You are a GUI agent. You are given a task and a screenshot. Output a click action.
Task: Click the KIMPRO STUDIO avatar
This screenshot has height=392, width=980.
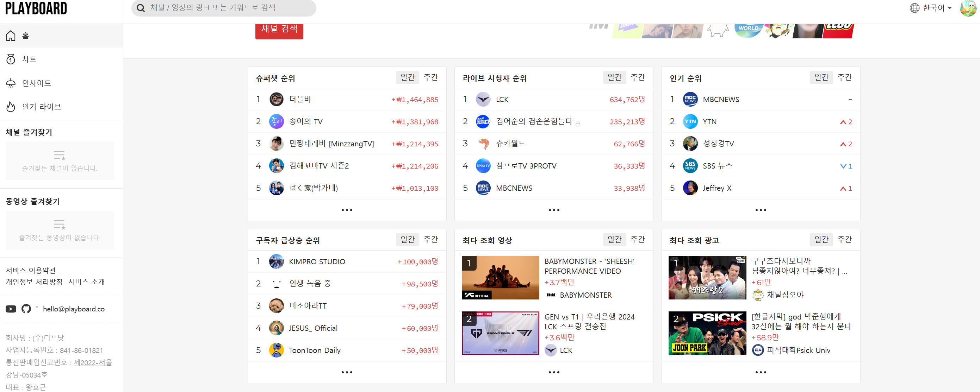(277, 262)
